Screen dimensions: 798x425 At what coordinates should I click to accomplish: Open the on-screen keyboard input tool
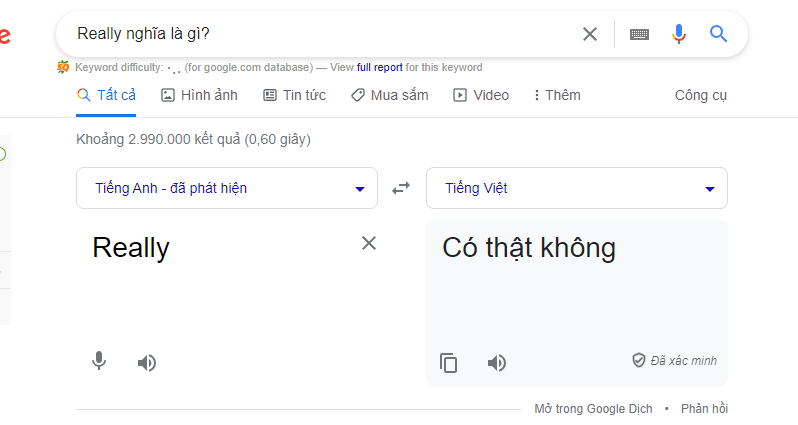click(x=639, y=34)
